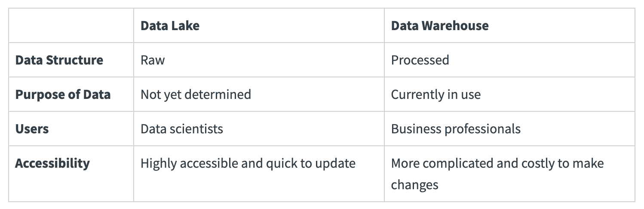Click the "Purpose of Data" row label

click(x=63, y=95)
